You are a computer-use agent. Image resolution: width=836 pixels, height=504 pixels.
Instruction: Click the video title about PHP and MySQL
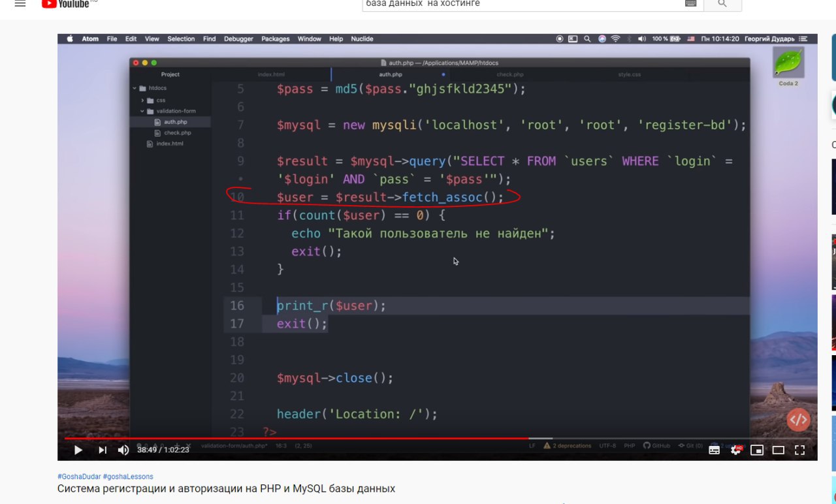tap(226, 488)
